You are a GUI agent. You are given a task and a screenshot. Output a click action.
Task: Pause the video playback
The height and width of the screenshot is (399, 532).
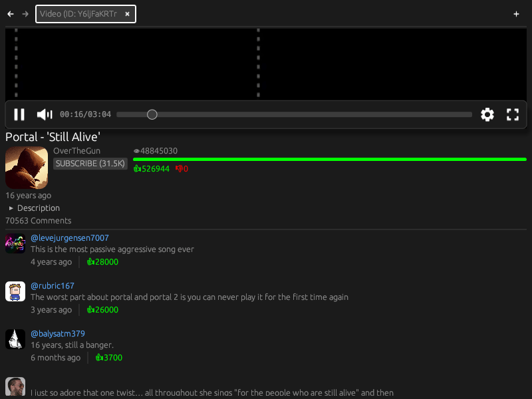click(x=19, y=114)
